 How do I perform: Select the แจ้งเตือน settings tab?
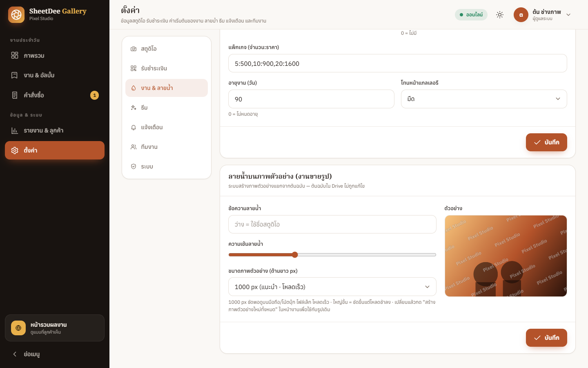[167, 127]
